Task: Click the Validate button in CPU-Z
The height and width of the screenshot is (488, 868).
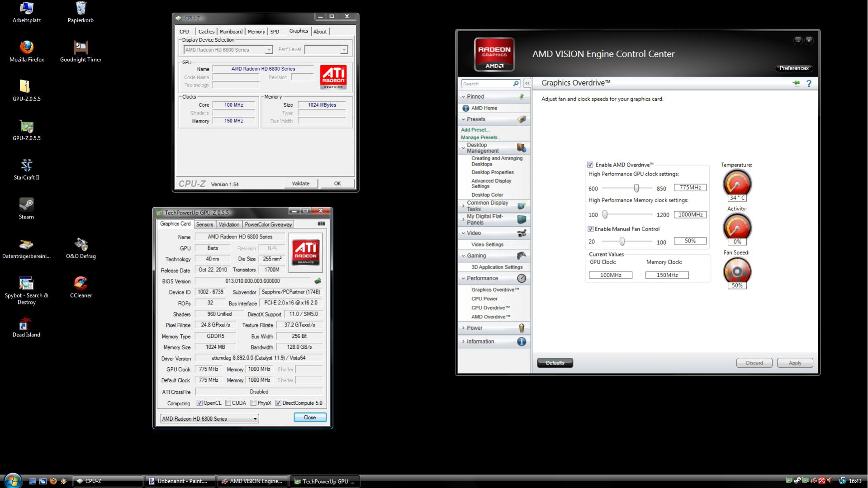Action: coord(301,184)
